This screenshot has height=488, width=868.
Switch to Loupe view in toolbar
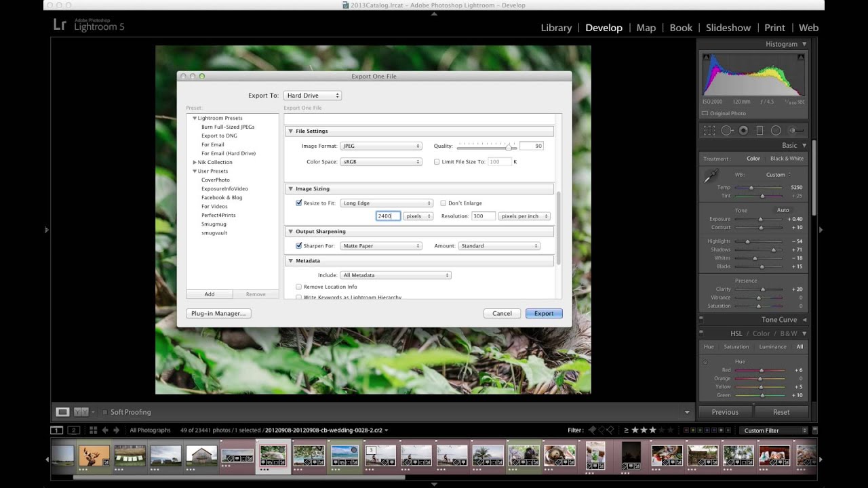(62, 411)
